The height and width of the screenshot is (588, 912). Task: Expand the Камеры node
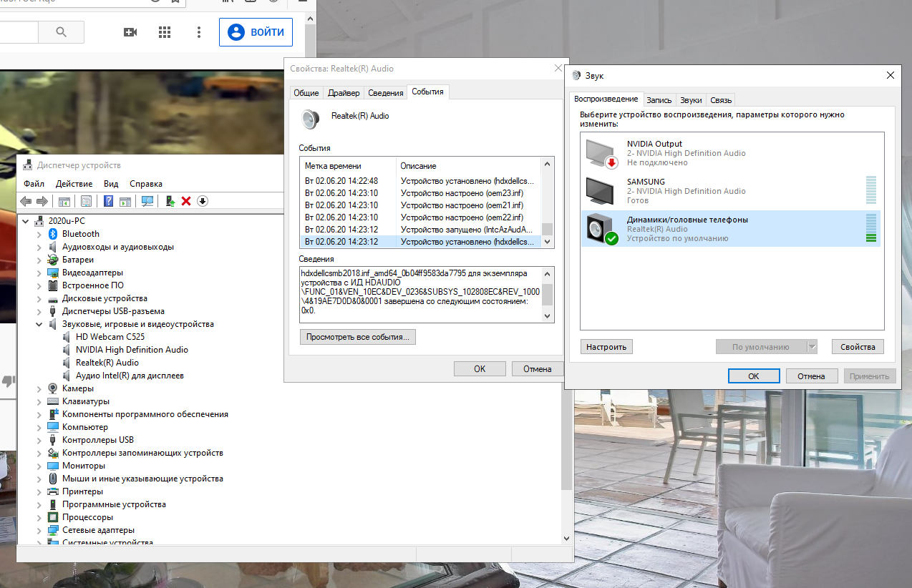click(x=39, y=388)
